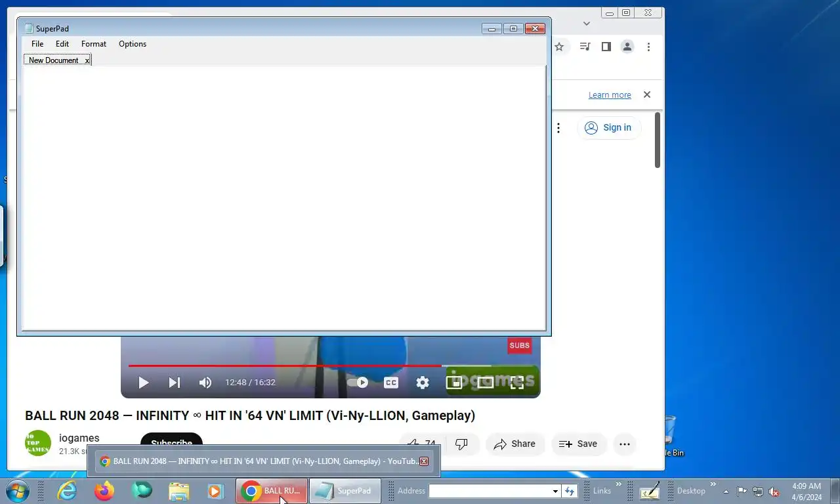Save the video to playlist

click(578, 444)
